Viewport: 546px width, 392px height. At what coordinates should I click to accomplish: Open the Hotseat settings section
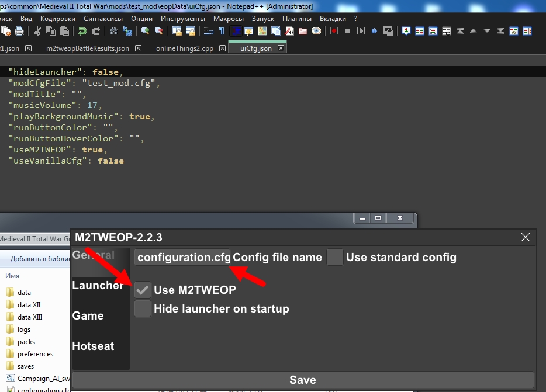[93, 346]
